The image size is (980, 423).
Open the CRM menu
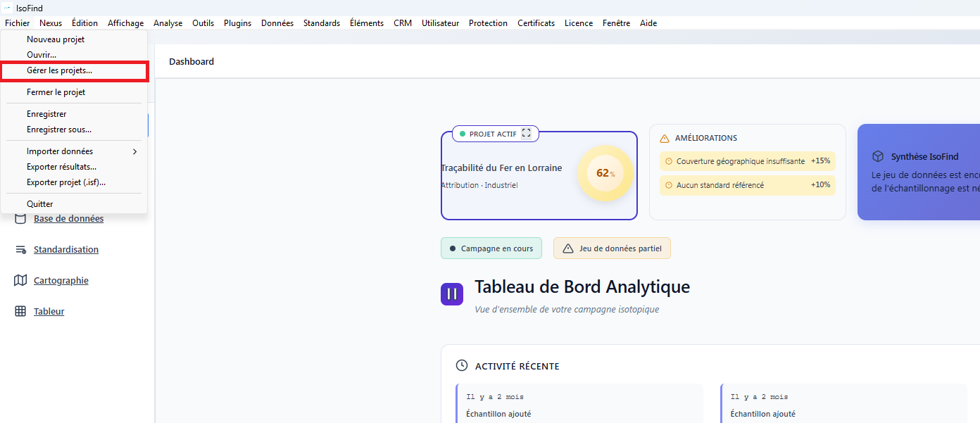[x=402, y=23]
